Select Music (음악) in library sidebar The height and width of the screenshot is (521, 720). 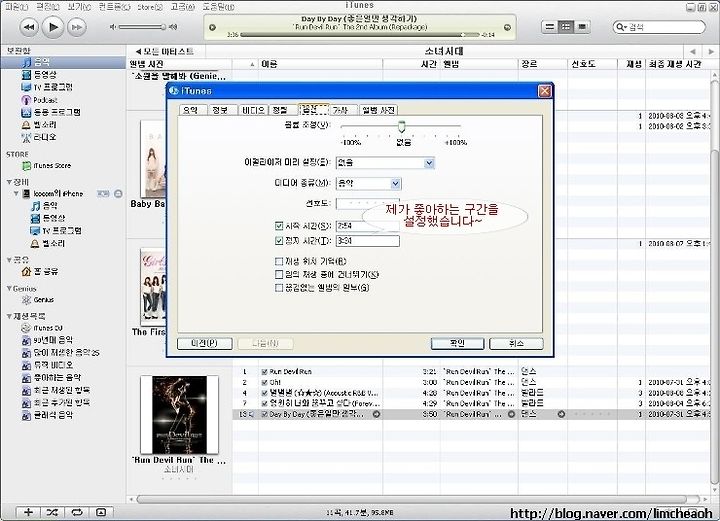[x=63, y=62]
